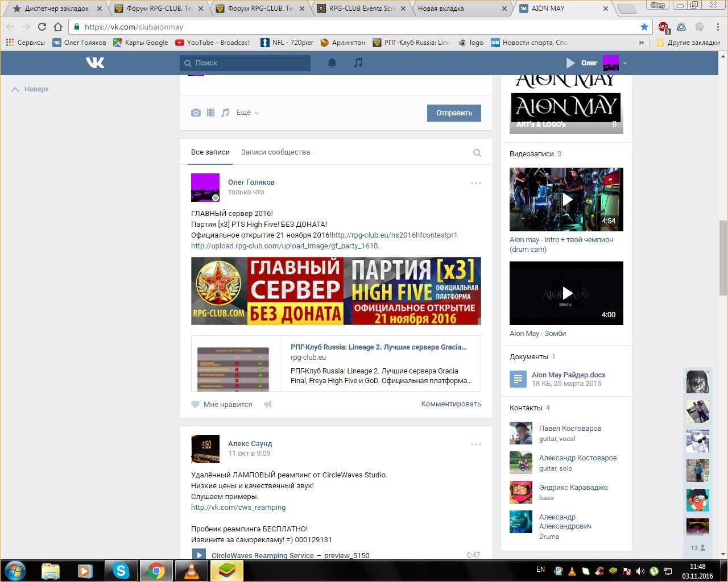The width and height of the screenshot is (728, 582).
Task: Click Комментировать under Олег Голяков's post
Action: [x=451, y=404]
